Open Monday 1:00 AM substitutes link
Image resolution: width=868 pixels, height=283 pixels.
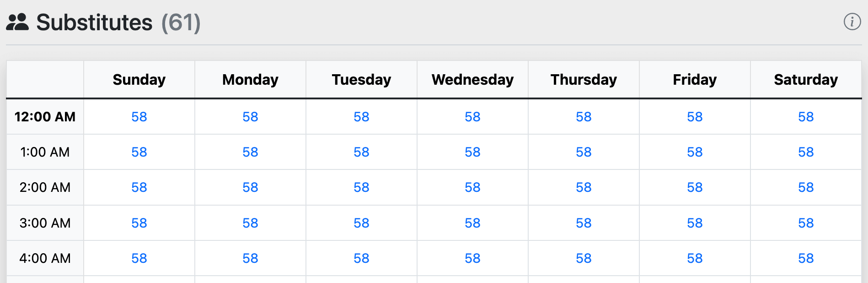pos(250,152)
